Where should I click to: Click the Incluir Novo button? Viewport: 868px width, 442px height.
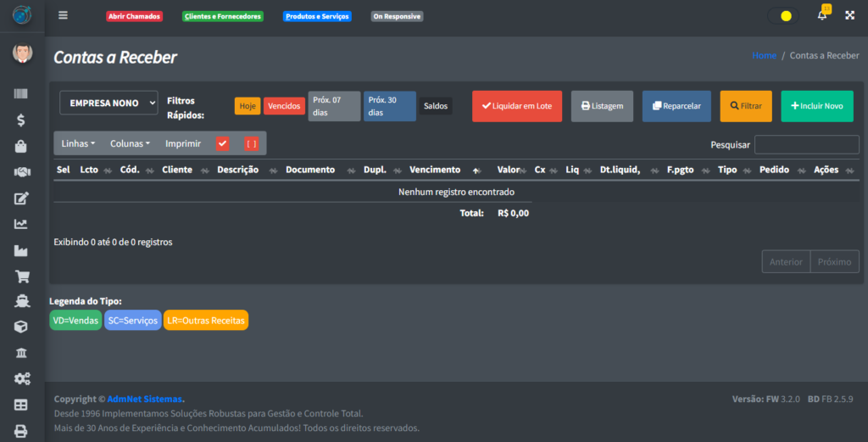816,106
